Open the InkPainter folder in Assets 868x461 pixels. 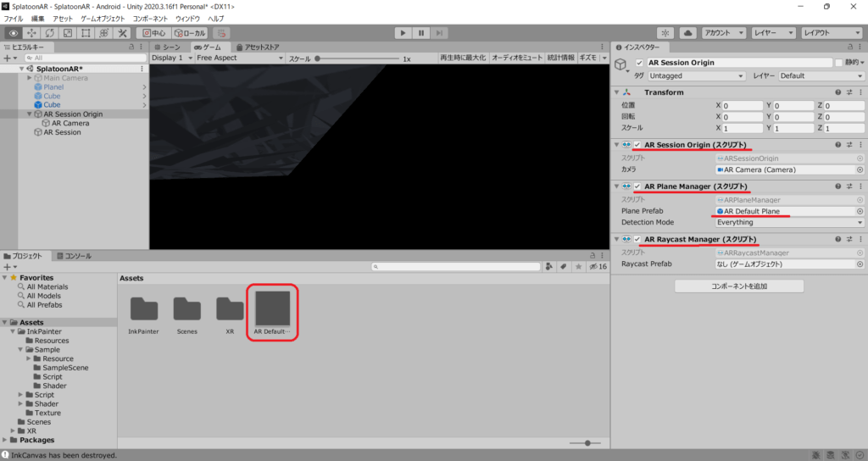click(143, 315)
